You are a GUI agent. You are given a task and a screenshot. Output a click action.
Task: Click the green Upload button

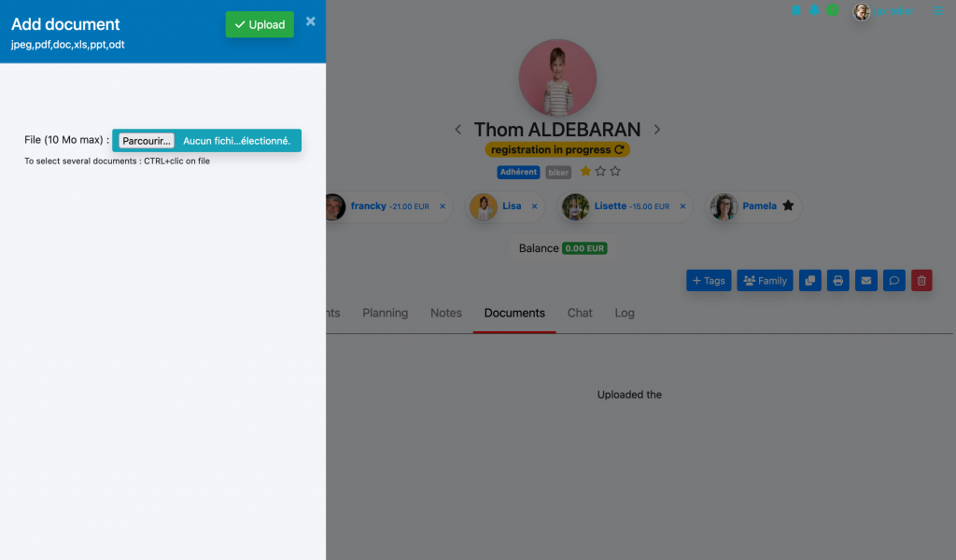pos(260,24)
